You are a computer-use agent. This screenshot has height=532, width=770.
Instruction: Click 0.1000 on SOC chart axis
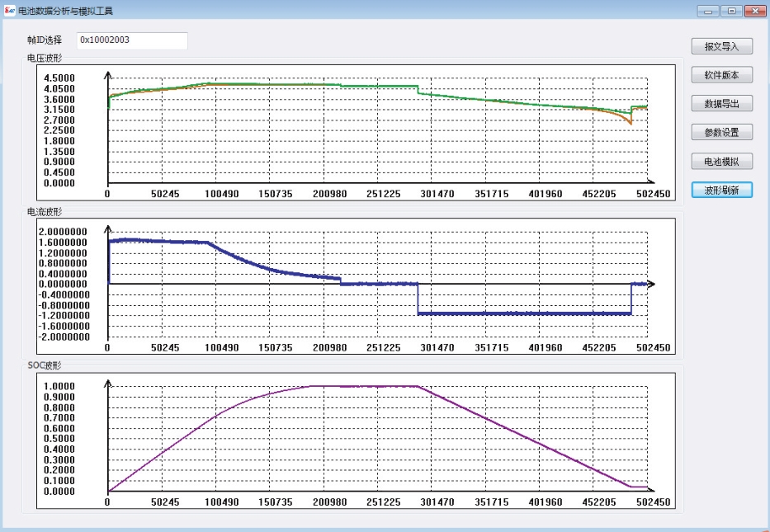59,481
